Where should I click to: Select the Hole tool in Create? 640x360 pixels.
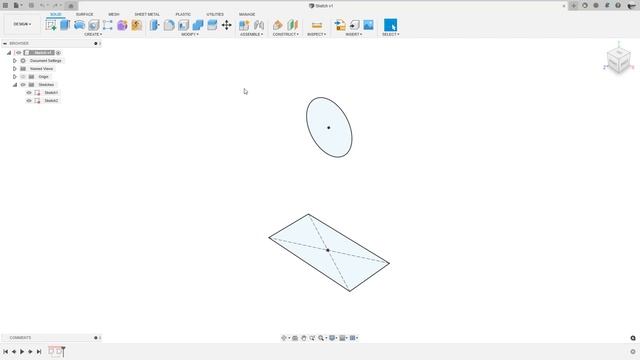93,25
